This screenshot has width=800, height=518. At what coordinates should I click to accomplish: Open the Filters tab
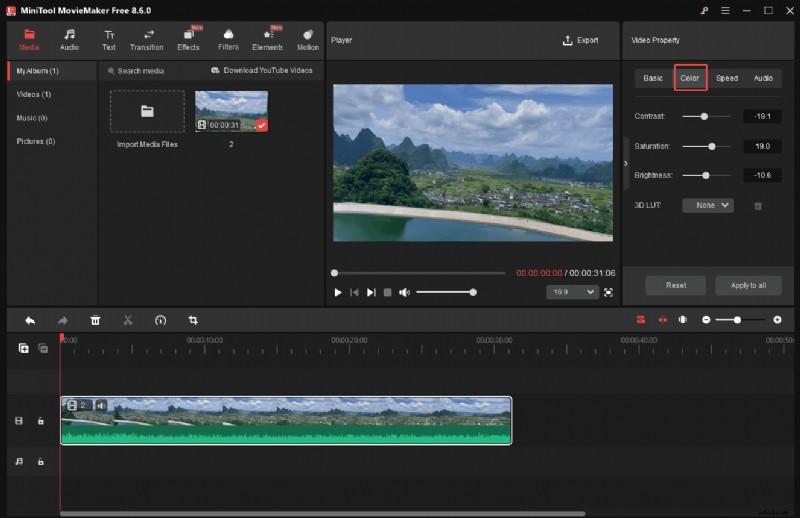coord(228,40)
